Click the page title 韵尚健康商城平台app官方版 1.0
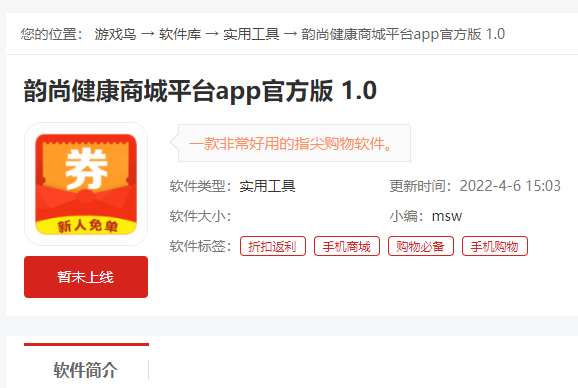The width and height of the screenshot is (578, 388). (x=200, y=91)
